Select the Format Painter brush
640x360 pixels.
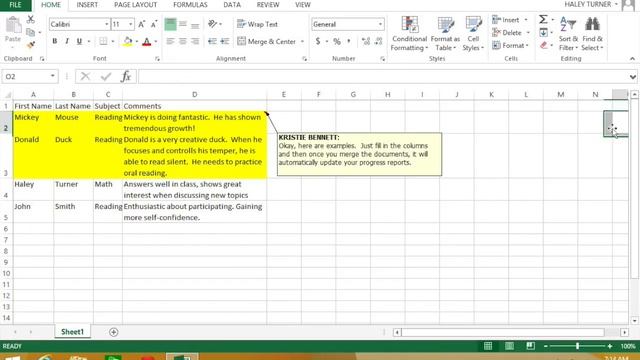31,45
